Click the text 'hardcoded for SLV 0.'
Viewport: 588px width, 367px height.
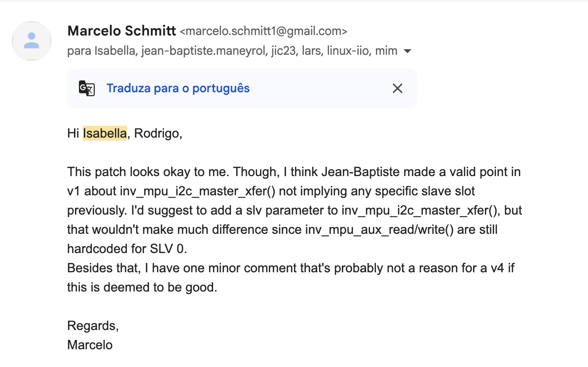click(127, 249)
